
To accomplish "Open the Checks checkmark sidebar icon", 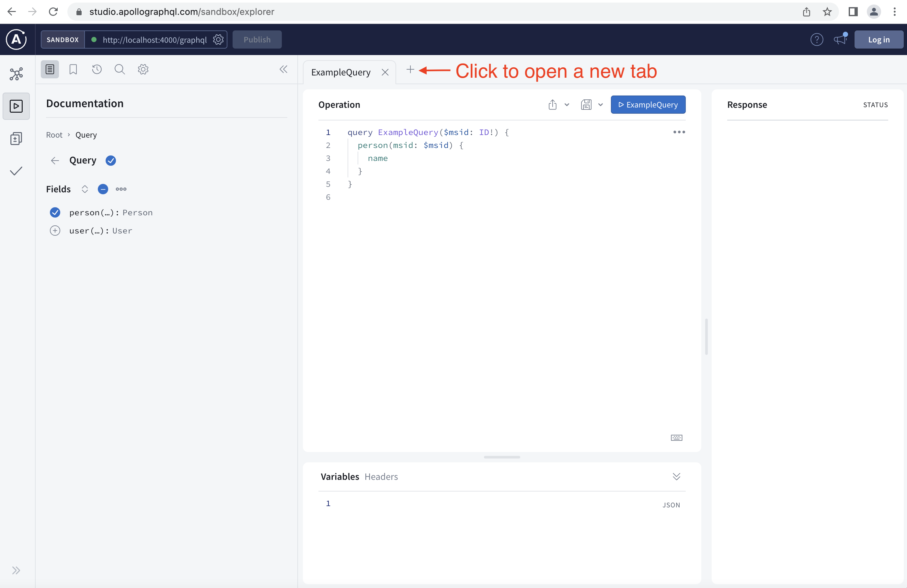I will pos(16,171).
